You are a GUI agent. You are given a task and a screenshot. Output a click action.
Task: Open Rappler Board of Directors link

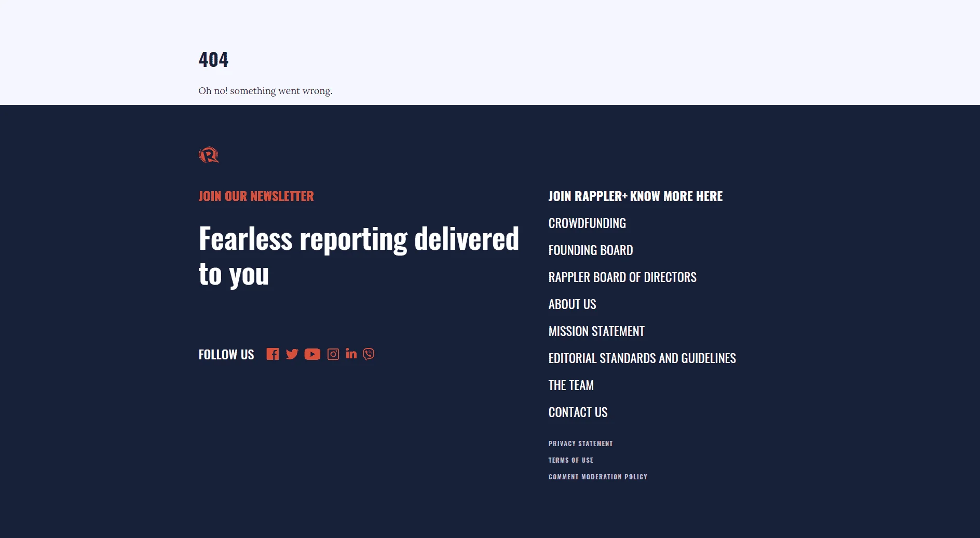(x=622, y=277)
